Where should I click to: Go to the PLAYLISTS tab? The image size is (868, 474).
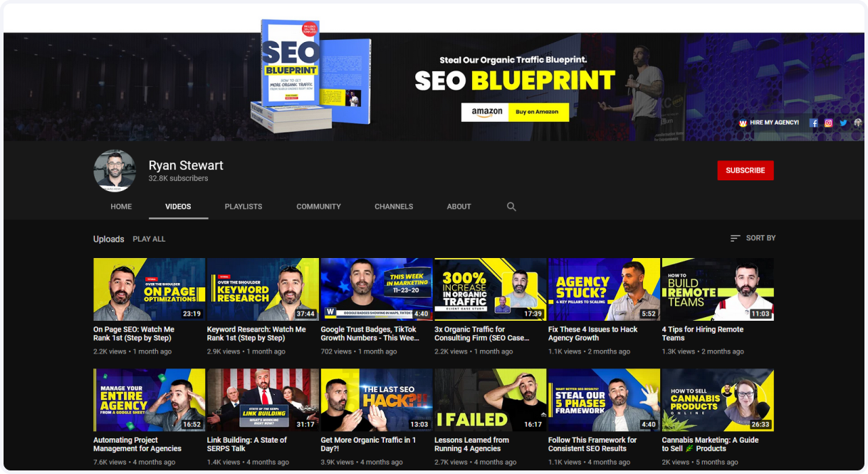[244, 207]
